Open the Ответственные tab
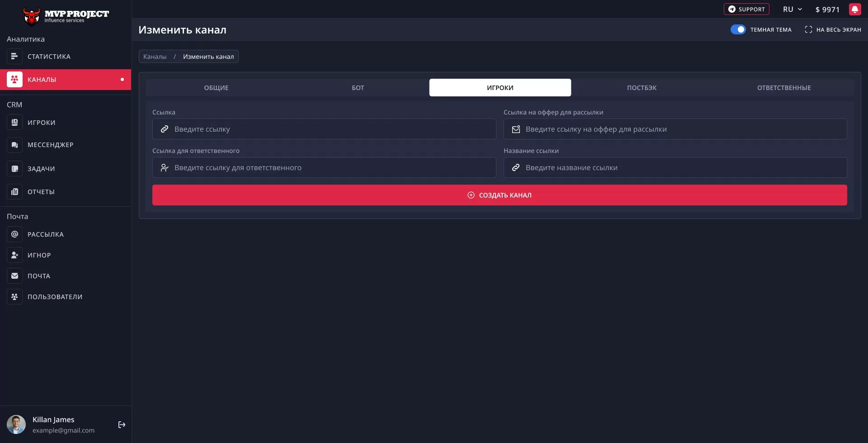 783,88
